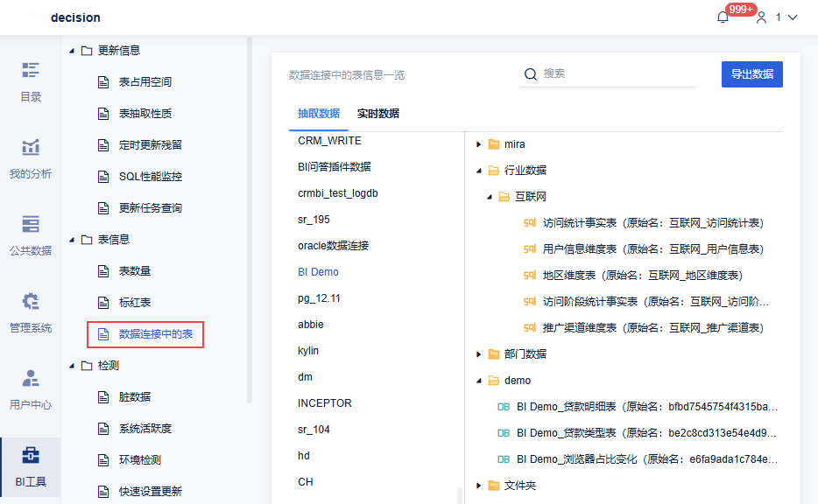Go to 我的分析 in sidebar
The height and width of the screenshot is (504, 818).
point(31,158)
